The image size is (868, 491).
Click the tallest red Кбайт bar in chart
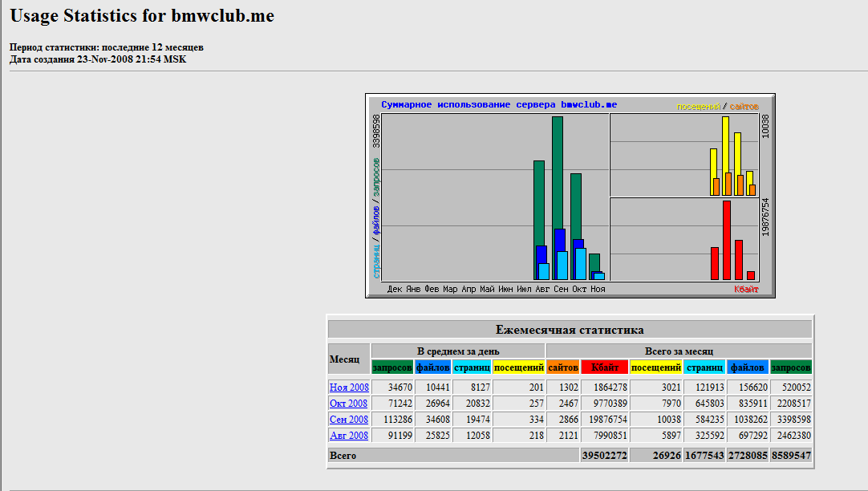coord(726,239)
